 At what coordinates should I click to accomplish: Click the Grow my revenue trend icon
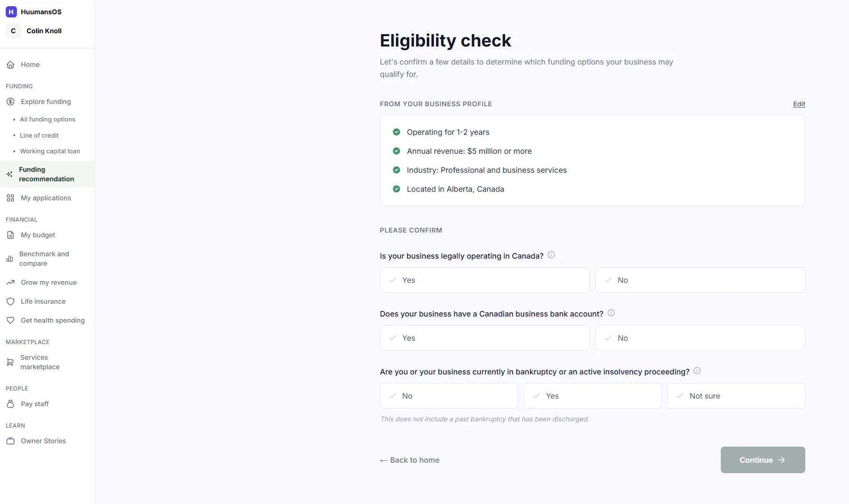[x=10, y=282]
